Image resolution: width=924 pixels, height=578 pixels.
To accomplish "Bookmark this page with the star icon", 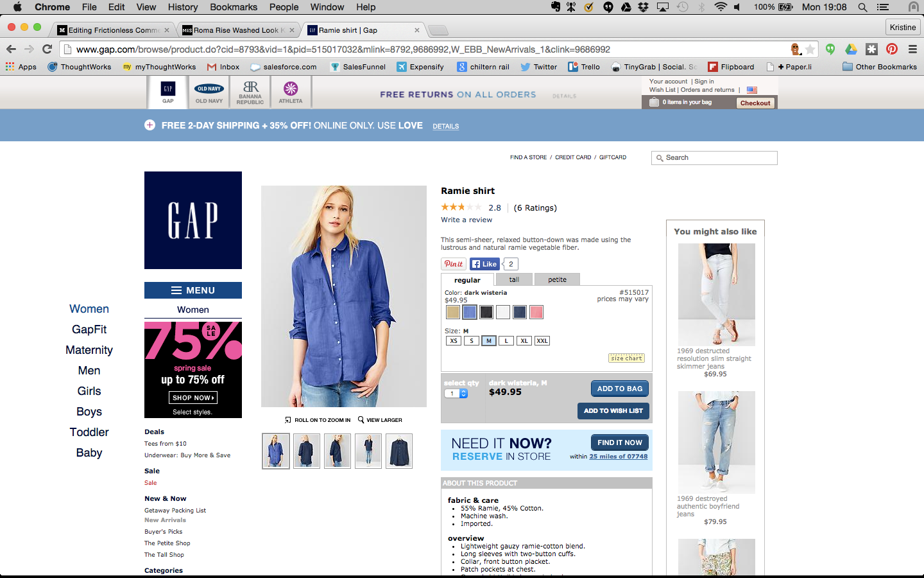I will (810, 49).
